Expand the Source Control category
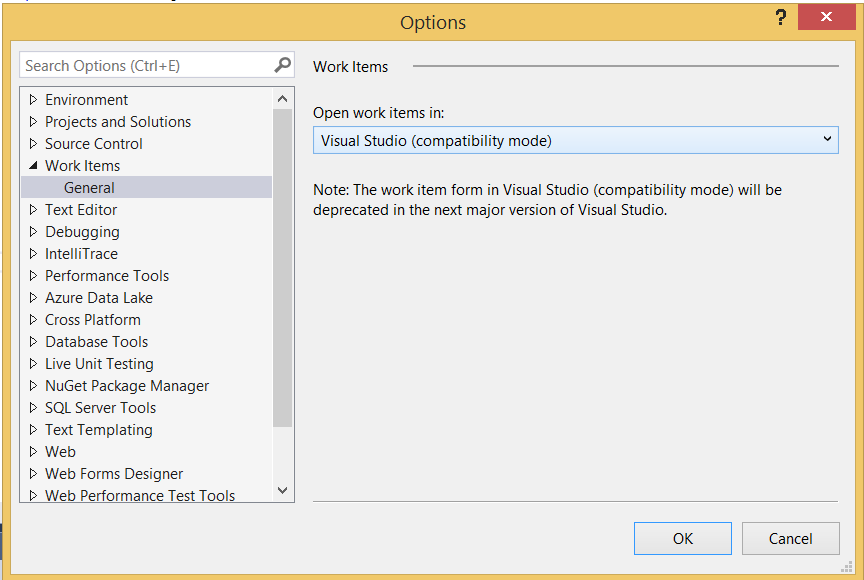The height and width of the screenshot is (580, 864). pyautogui.click(x=32, y=143)
